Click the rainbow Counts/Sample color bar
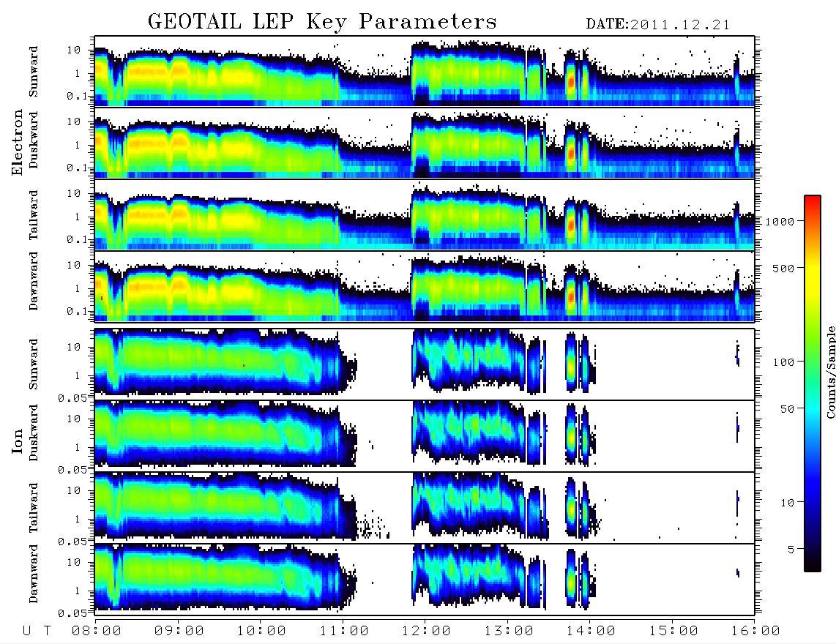The image size is (836, 644). (x=813, y=383)
